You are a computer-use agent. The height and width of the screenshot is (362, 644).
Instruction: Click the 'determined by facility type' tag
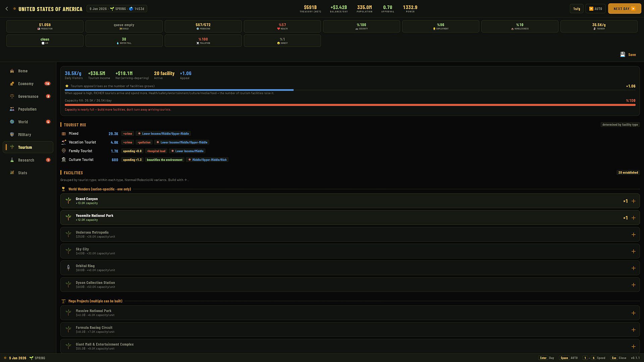pos(620,125)
